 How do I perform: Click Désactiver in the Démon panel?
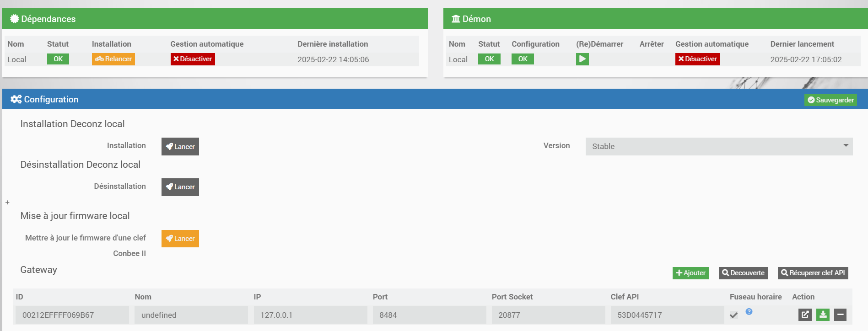[x=697, y=59]
